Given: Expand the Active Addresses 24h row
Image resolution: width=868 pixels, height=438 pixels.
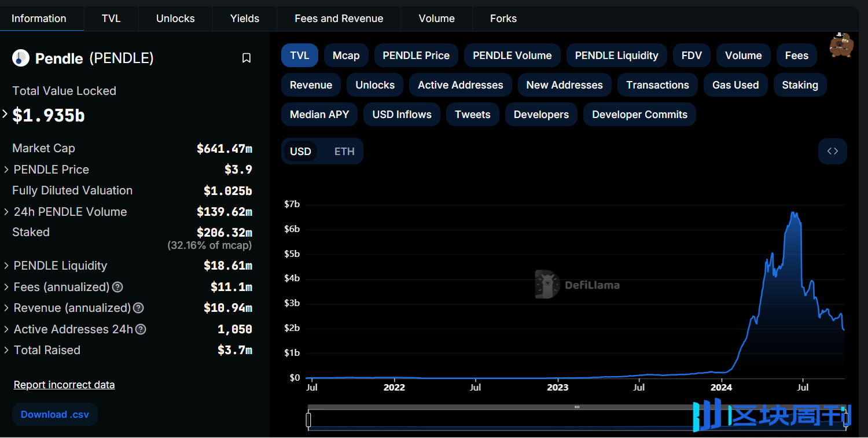Looking at the screenshot, I should pyautogui.click(x=6, y=329).
